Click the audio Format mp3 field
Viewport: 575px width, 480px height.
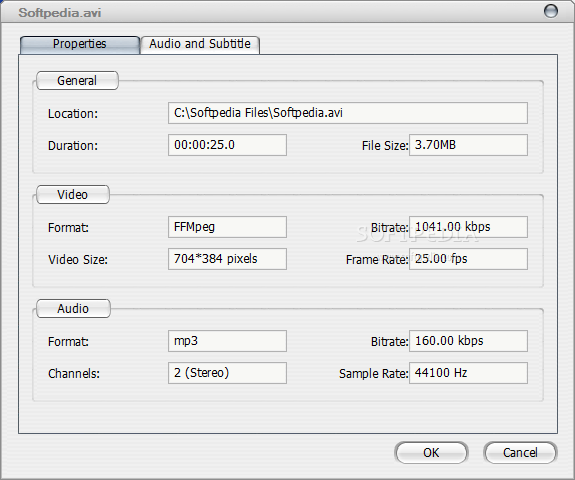coord(227,341)
